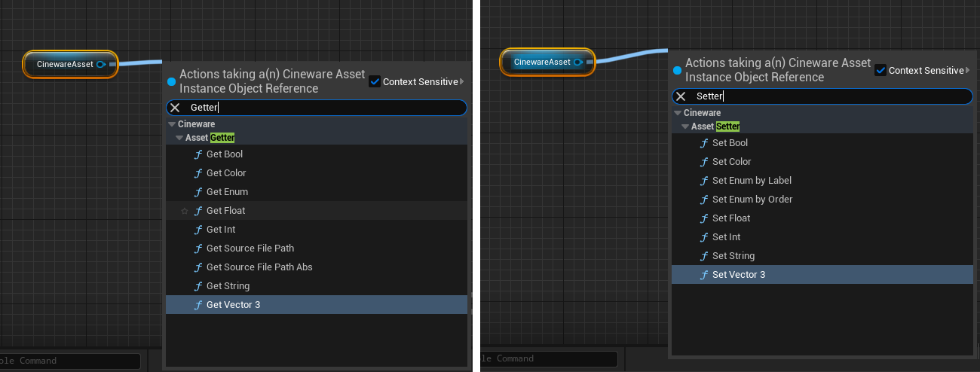The image size is (980, 372).
Task: Select Get Source File Path Abs
Action: [x=259, y=267]
